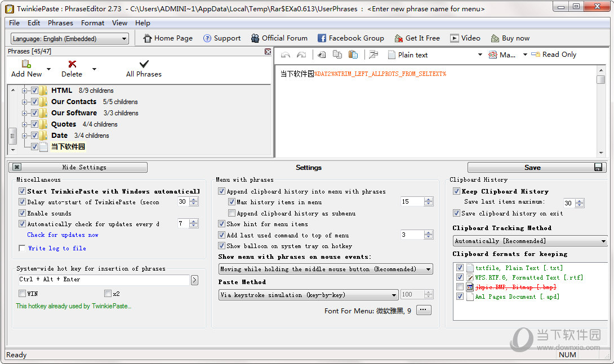Click the Get It Free toolbar item

(x=417, y=38)
